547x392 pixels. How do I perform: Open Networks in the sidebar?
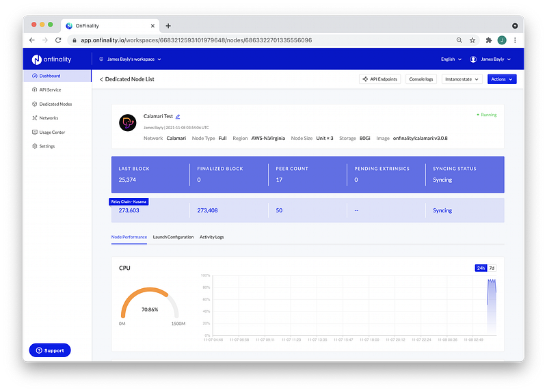[45, 118]
